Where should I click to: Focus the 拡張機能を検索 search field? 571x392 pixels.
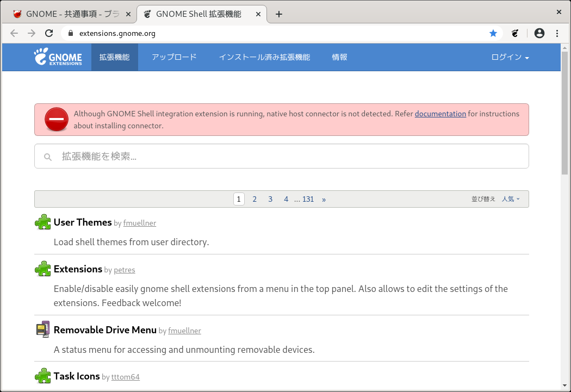282,156
